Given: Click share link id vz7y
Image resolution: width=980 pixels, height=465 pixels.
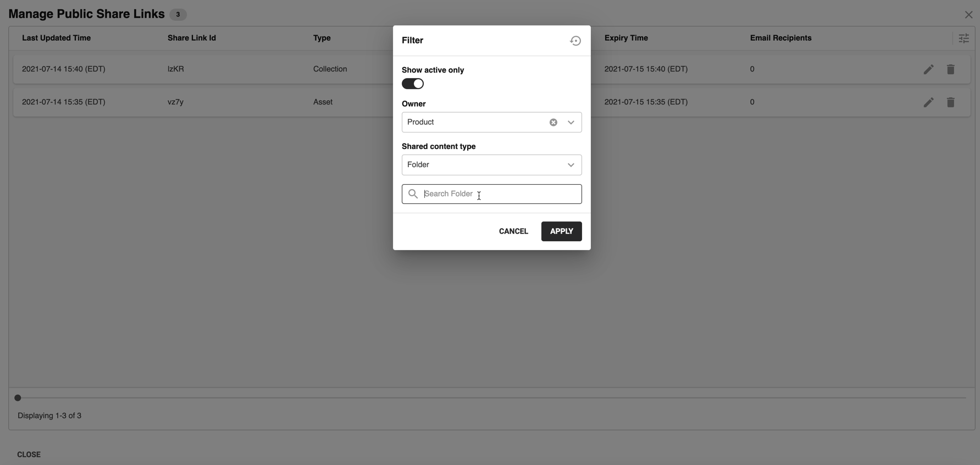Looking at the screenshot, I should (x=176, y=102).
